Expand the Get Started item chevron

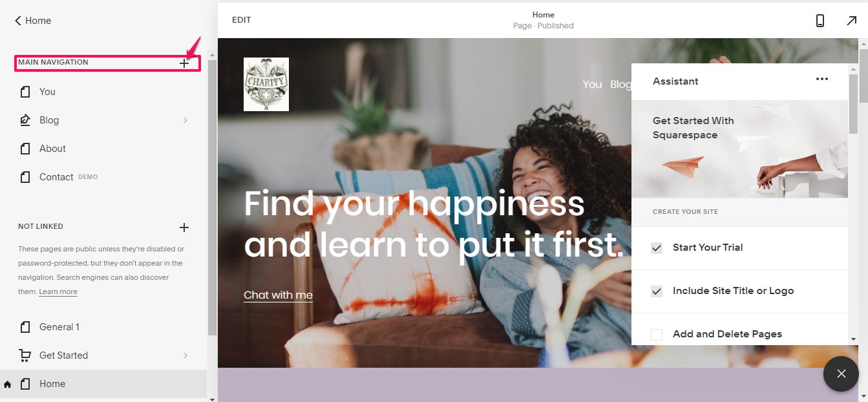[x=185, y=355]
